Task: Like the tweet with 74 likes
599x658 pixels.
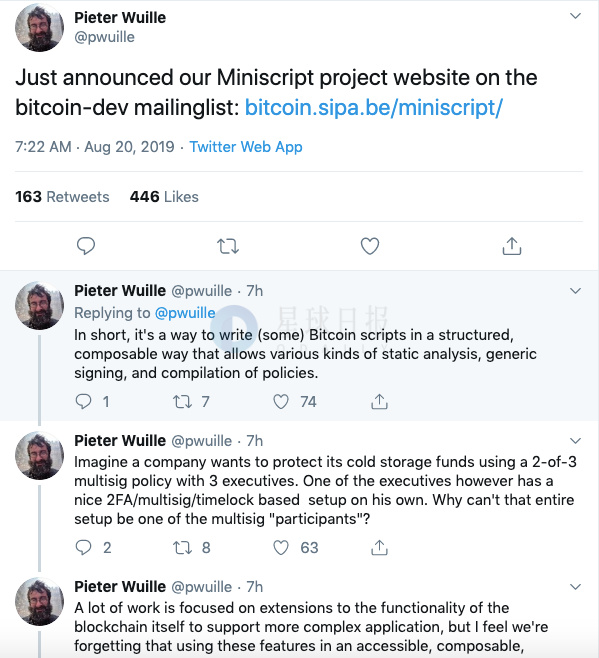Action: pos(281,402)
